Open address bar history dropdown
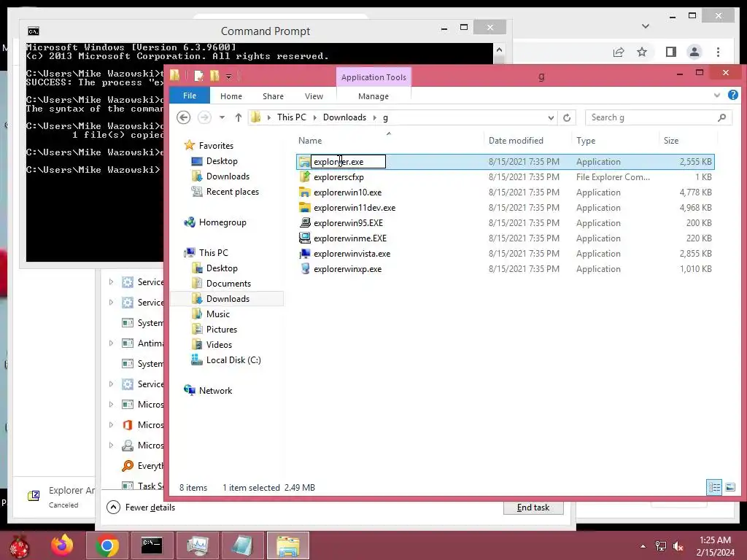Viewport: 747px width, 560px height. pos(551,117)
